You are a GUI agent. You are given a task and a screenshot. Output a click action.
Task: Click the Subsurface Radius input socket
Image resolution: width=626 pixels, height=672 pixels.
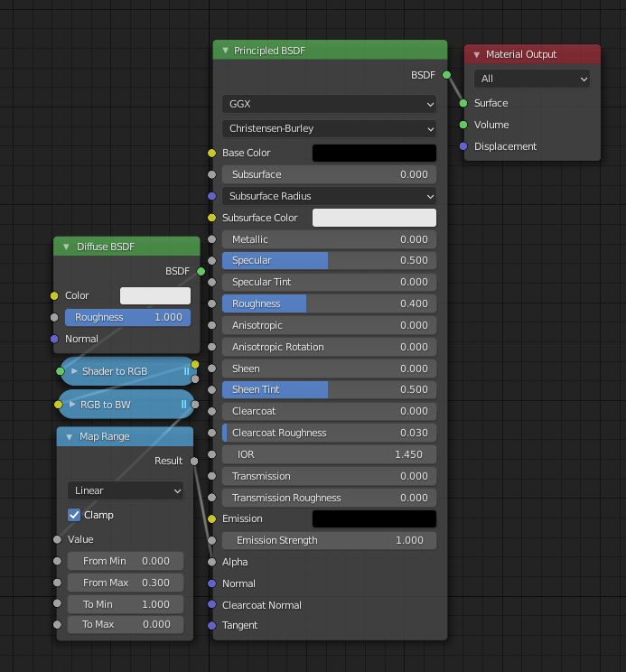(x=211, y=196)
